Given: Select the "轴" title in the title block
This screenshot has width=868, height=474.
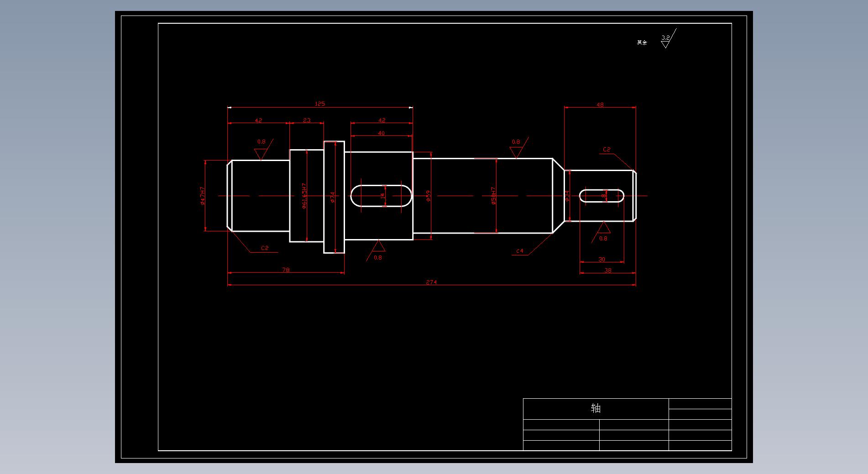Looking at the screenshot, I should click(x=596, y=408).
